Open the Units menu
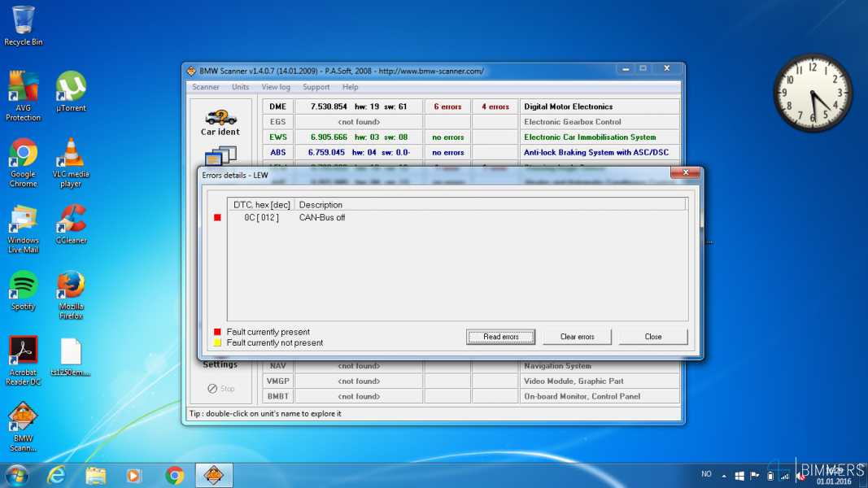The image size is (868, 488). (240, 87)
